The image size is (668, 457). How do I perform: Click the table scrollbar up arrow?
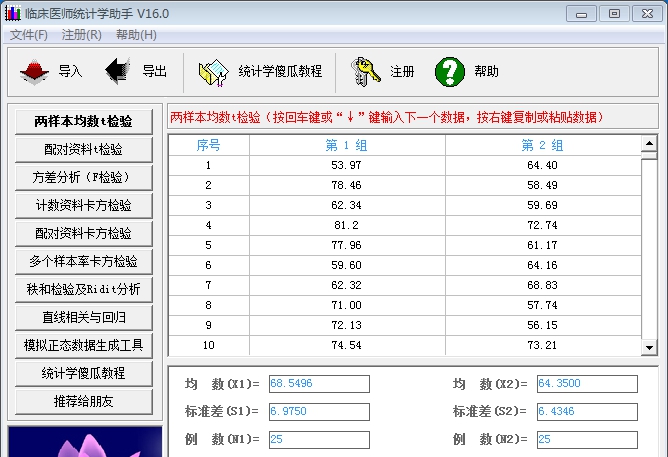pos(649,143)
